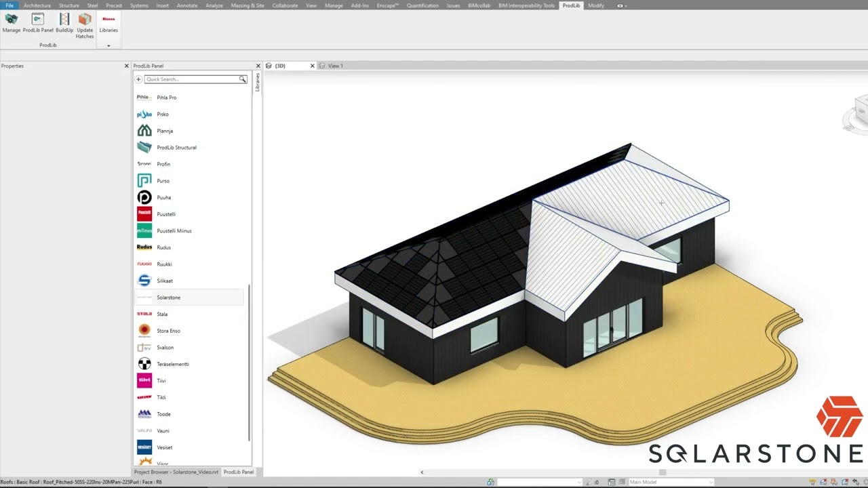Open the Rudus library
The image size is (868, 488).
click(x=189, y=247)
